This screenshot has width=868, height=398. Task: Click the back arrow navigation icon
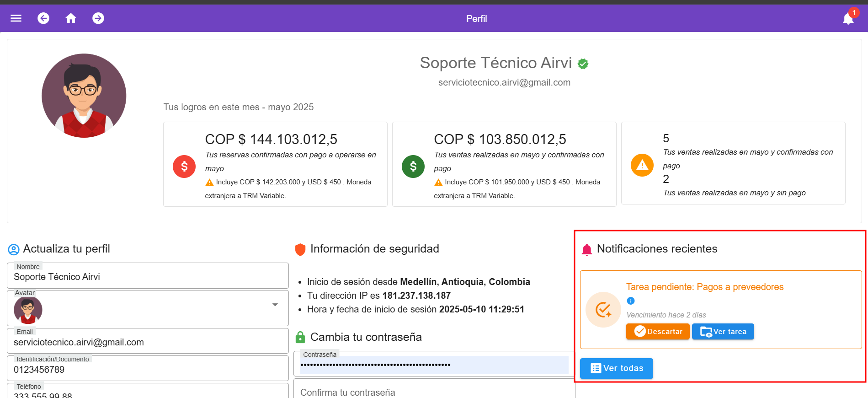click(43, 18)
